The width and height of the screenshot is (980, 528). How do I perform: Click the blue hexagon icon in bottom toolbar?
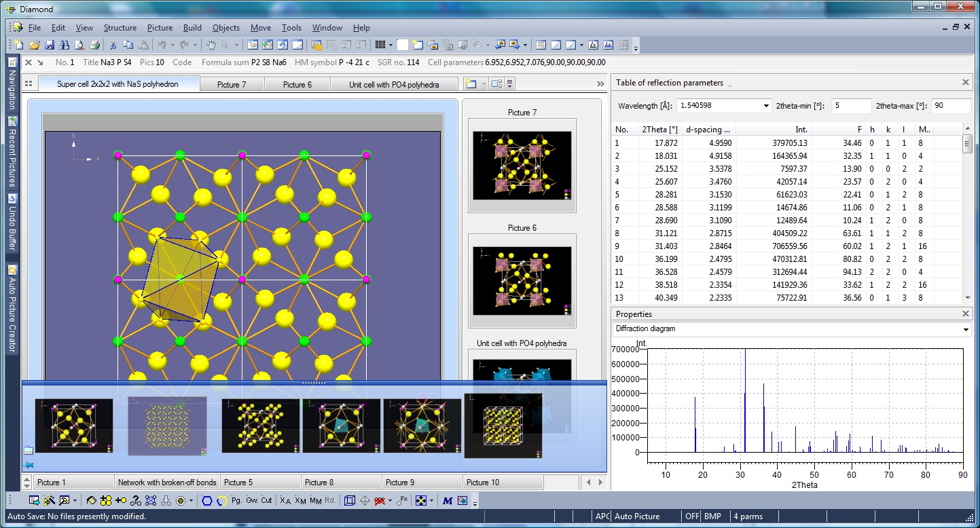207,500
